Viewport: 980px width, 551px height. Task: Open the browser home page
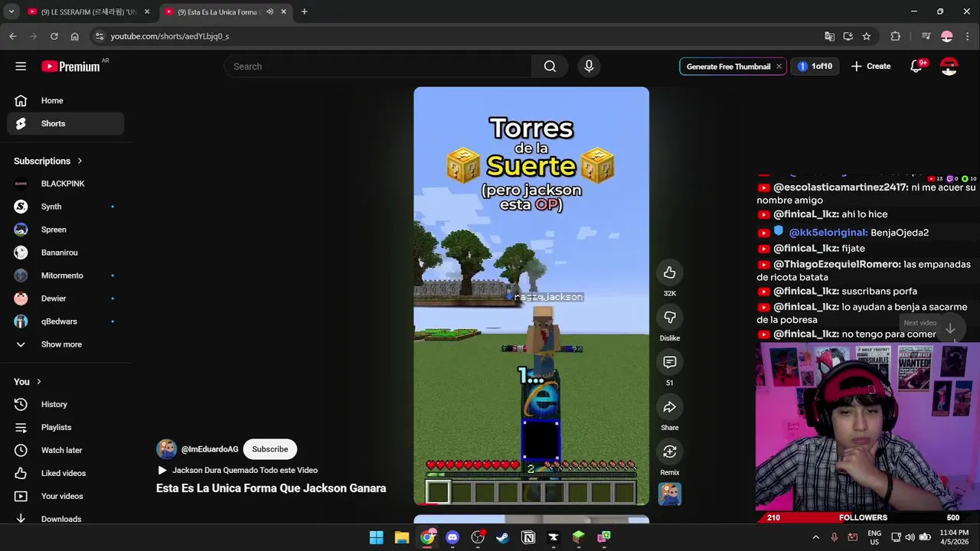tap(74, 36)
